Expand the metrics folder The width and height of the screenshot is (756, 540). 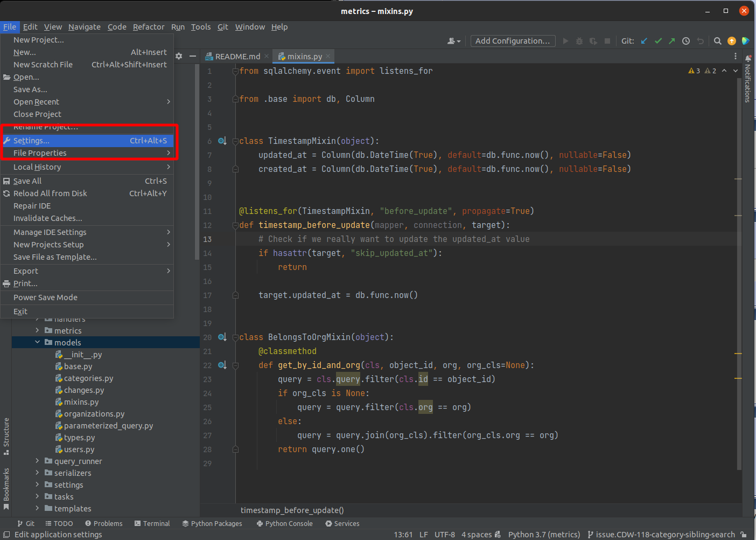[37, 330]
